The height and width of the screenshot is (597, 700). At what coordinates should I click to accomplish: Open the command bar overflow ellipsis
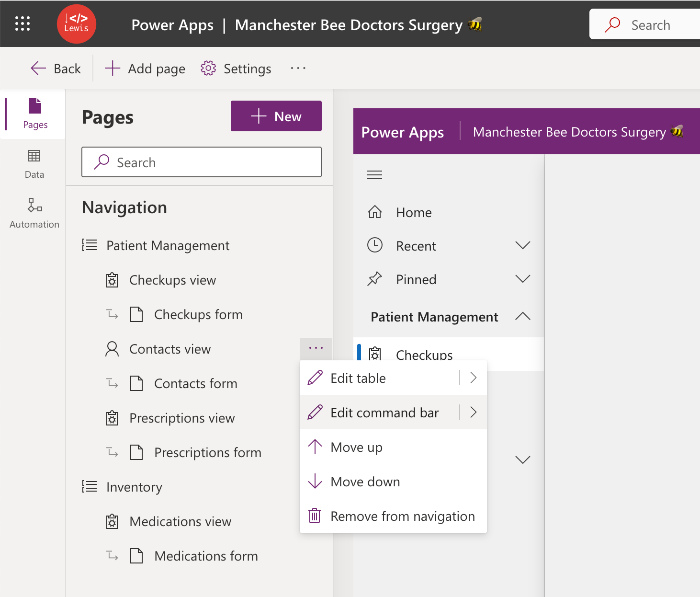click(298, 69)
